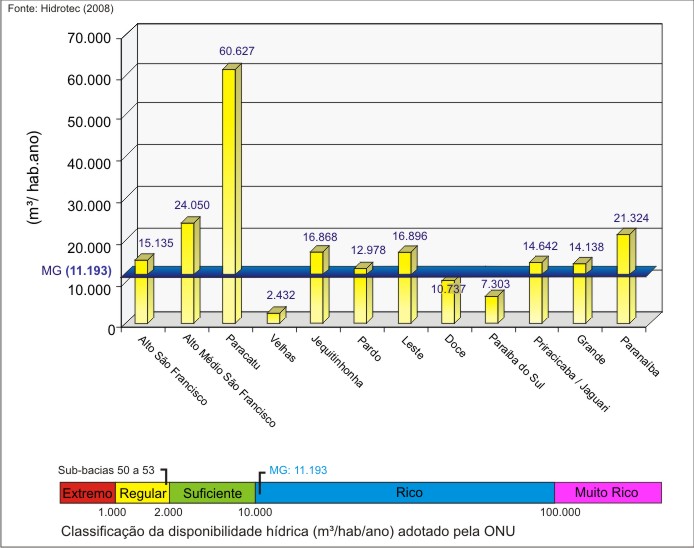The image size is (694, 548).
Task: Click the Classificação da disponibilidade hídrica caption
Action: point(288,531)
